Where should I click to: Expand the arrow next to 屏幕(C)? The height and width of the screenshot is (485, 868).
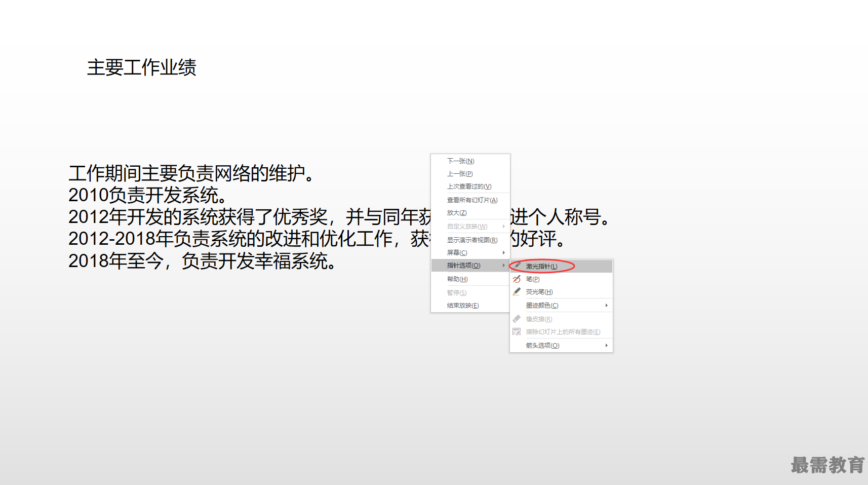(x=504, y=252)
